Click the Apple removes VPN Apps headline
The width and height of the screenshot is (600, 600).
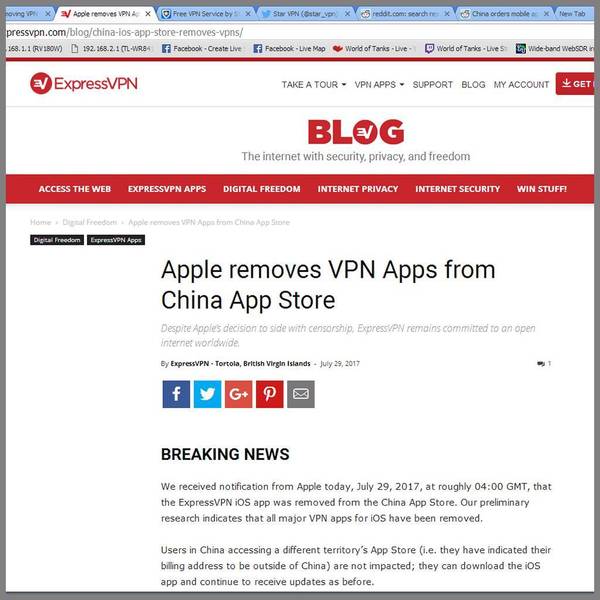point(328,285)
